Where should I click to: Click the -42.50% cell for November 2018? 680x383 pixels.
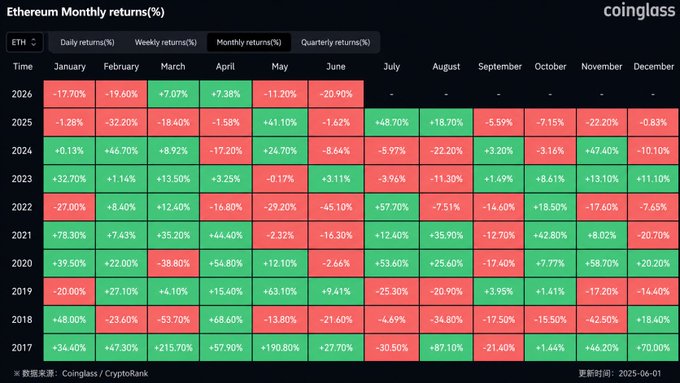coord(602,319)
